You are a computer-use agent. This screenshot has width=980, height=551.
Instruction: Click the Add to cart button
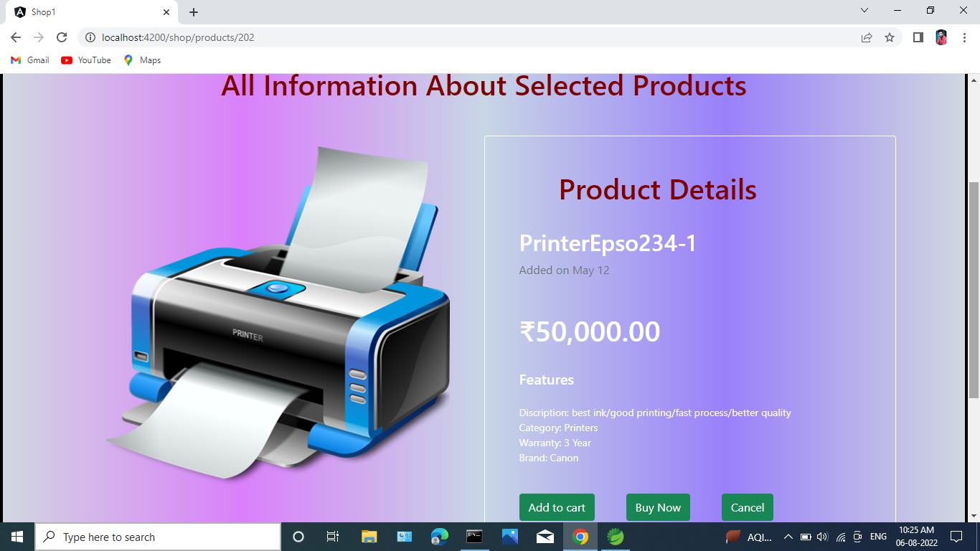point(557,507)
